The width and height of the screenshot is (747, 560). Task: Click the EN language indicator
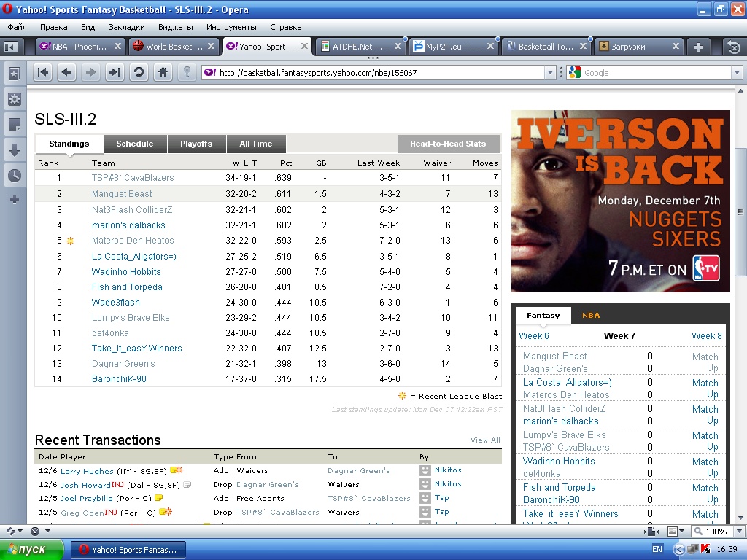pos(657,549)
